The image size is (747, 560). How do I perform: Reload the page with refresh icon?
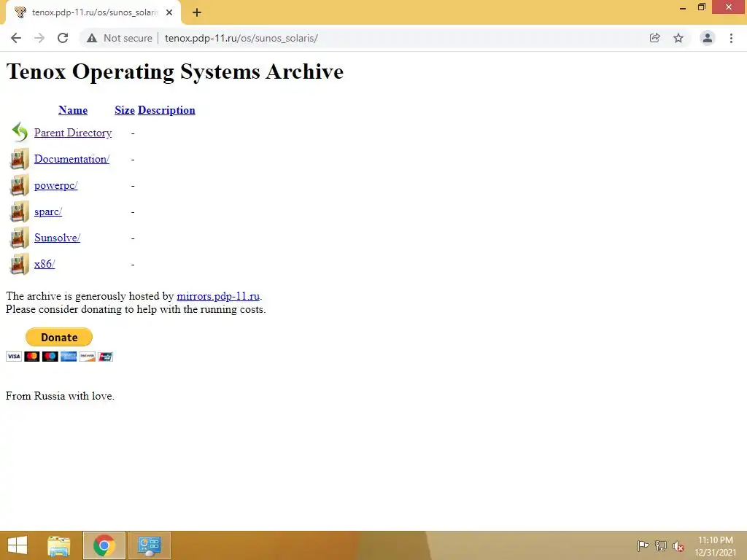63,38
